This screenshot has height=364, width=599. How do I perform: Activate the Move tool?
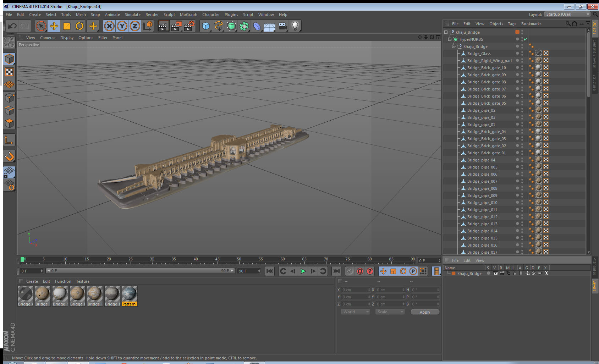54,26
